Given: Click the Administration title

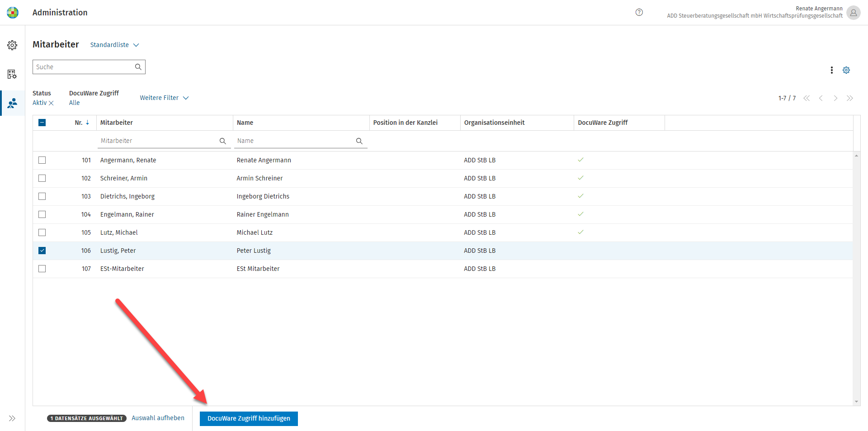Looking at the screenshot, I should click(x=60, y=13).
